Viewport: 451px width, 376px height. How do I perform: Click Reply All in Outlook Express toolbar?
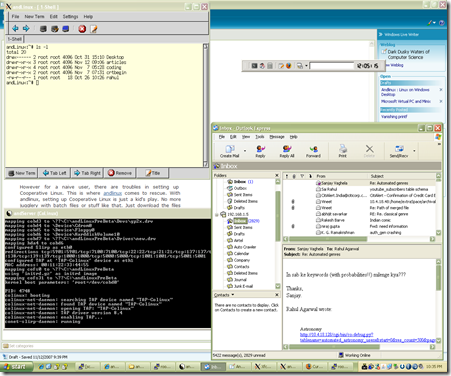coord(287,151)
